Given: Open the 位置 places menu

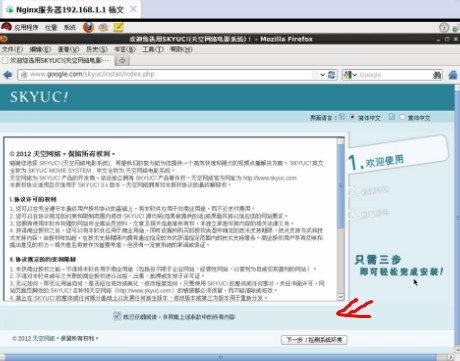Looking at the screenshot, I should click(51, 27).
